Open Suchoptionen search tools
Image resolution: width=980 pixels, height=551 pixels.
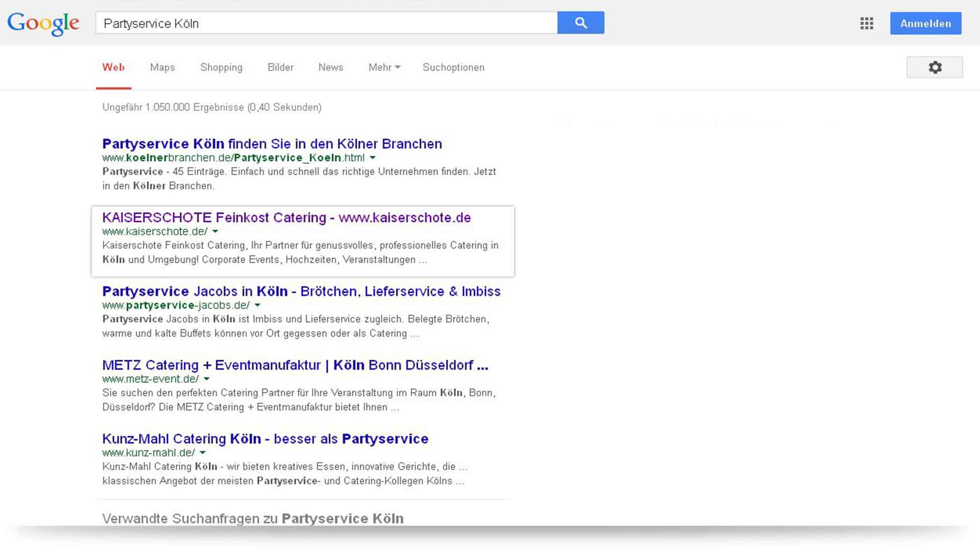[453, 67]
